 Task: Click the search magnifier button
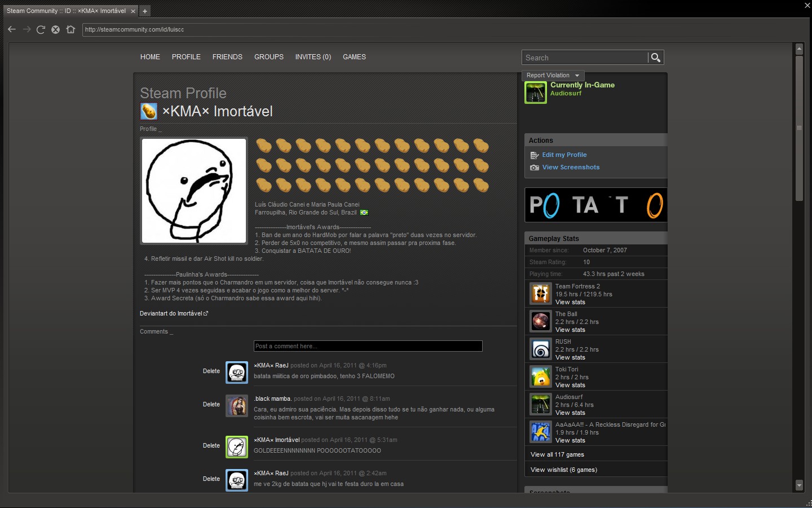pyautogui.click(x=655, y=58)
